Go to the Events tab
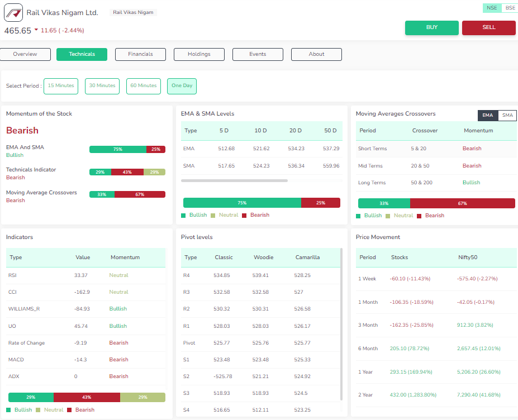 [258, 54]
